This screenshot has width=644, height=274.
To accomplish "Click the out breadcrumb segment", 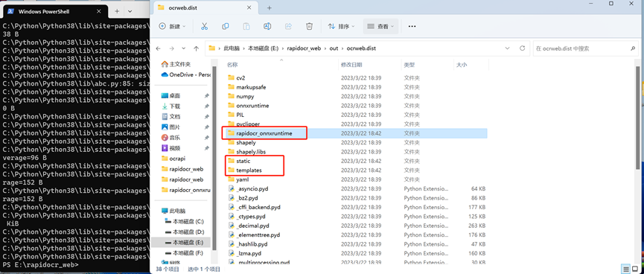I will tap(334, 48).
